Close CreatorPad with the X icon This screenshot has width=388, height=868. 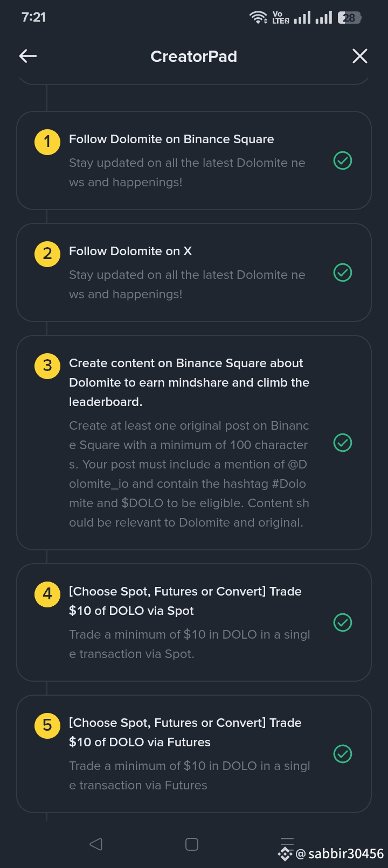point(359,56)
